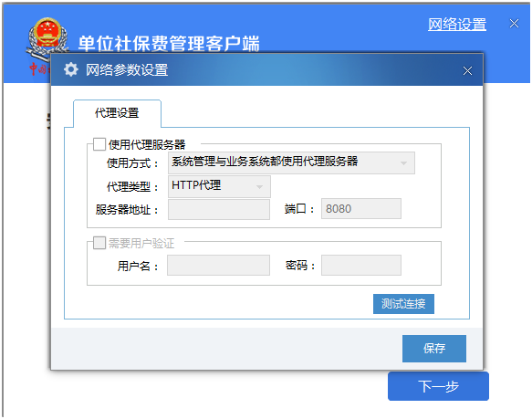Click the 密码 input field
This screenshot has width=532, height=419.
pyautogui.click(x=361, y=266)
